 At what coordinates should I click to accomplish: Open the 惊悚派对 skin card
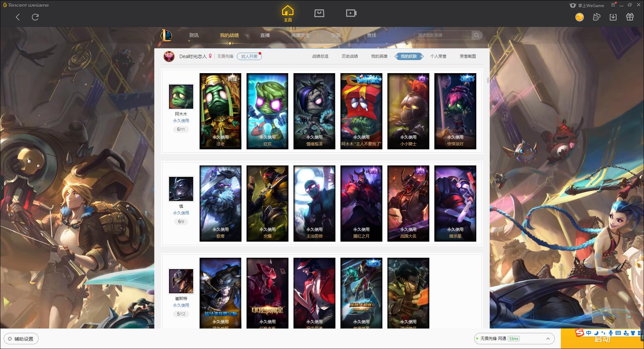coord(455,111)
